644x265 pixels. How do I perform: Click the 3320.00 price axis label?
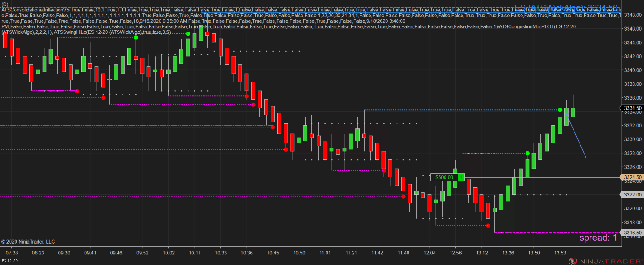click(x=633, y=208)
